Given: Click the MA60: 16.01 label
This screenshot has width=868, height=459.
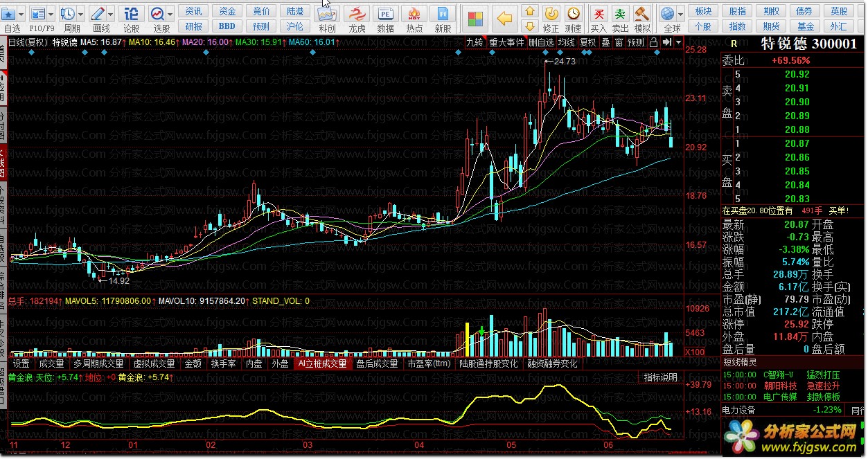Looking at the screenshot, I should [x=312, y=42].
